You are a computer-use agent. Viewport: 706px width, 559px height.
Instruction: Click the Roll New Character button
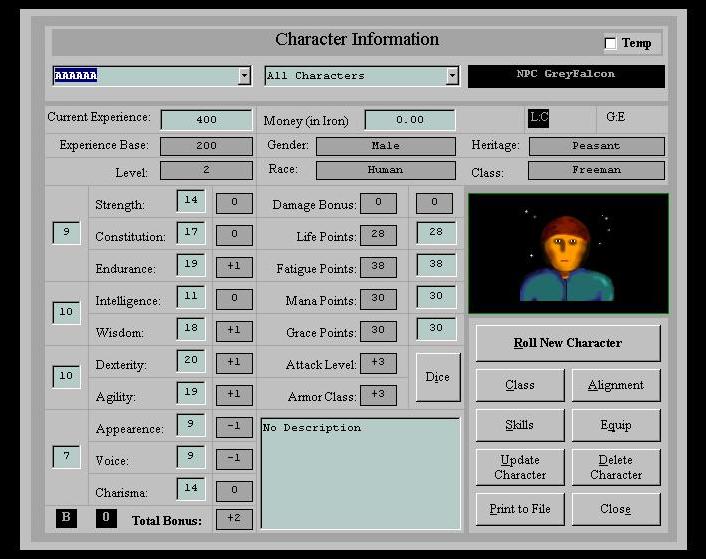(x=567, y=343)
